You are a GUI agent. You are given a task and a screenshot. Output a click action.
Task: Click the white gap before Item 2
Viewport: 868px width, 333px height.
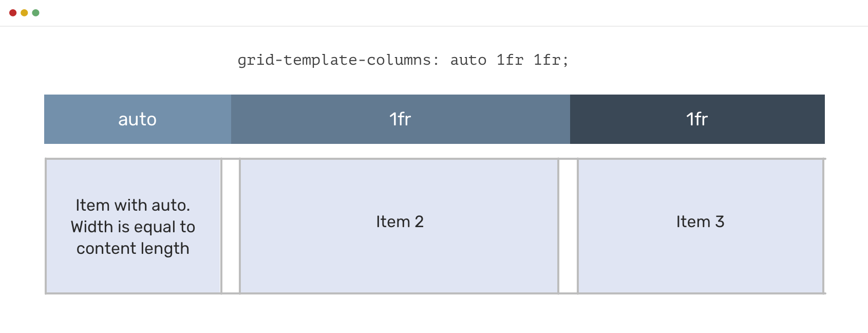(x=231, y=226)
